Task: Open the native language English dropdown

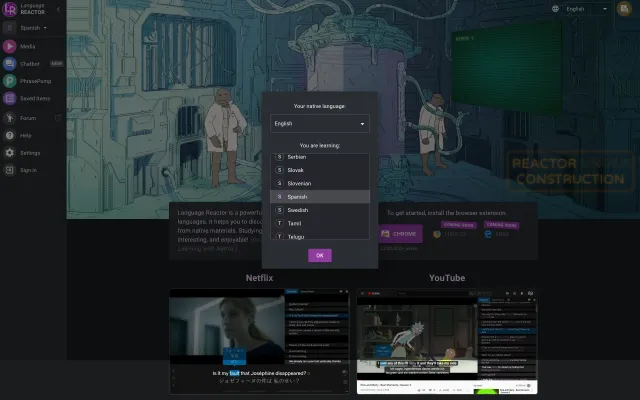Action: 320,124
